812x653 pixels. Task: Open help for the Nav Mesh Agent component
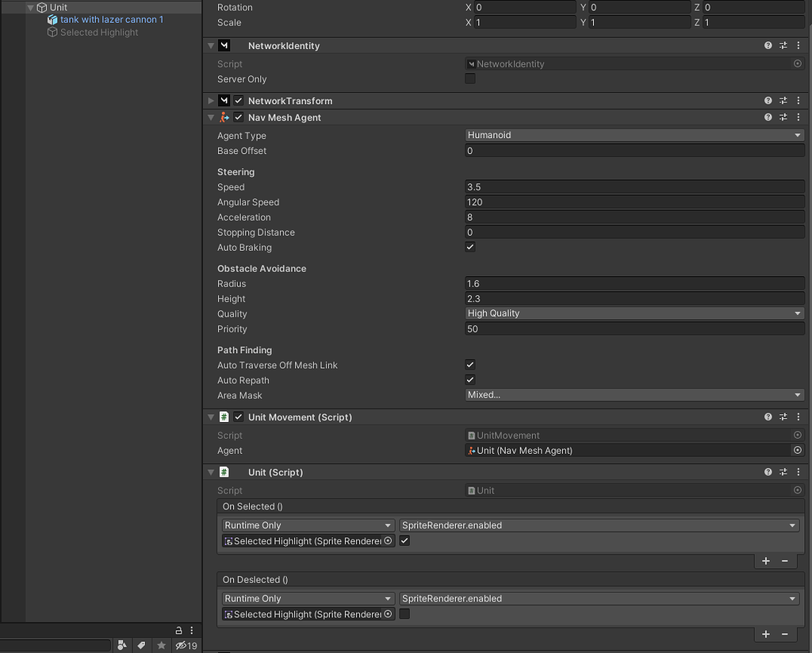(x=767, y=117)
